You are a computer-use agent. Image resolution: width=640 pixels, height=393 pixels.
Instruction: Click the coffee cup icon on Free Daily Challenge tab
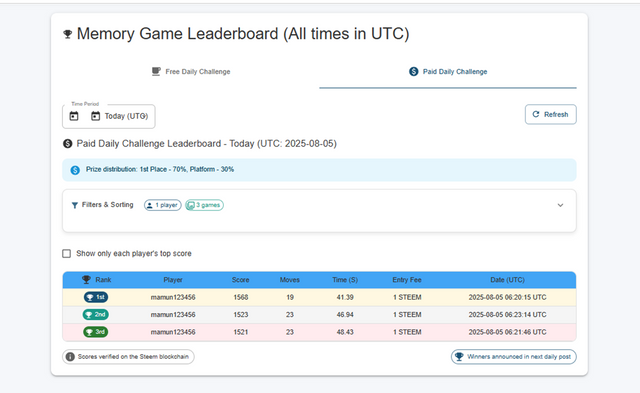tap(156, 72)
